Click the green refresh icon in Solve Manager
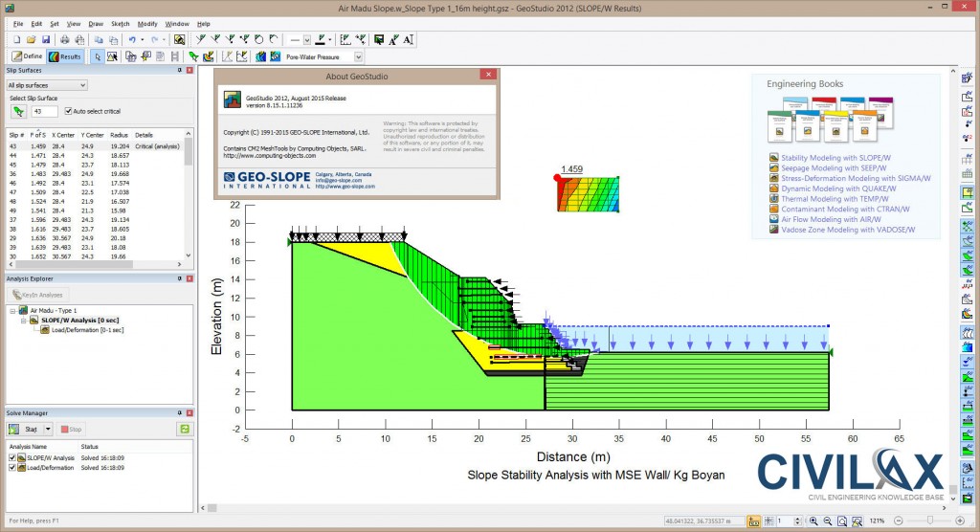The image size is (980, 532). click(x=185, y=429)
